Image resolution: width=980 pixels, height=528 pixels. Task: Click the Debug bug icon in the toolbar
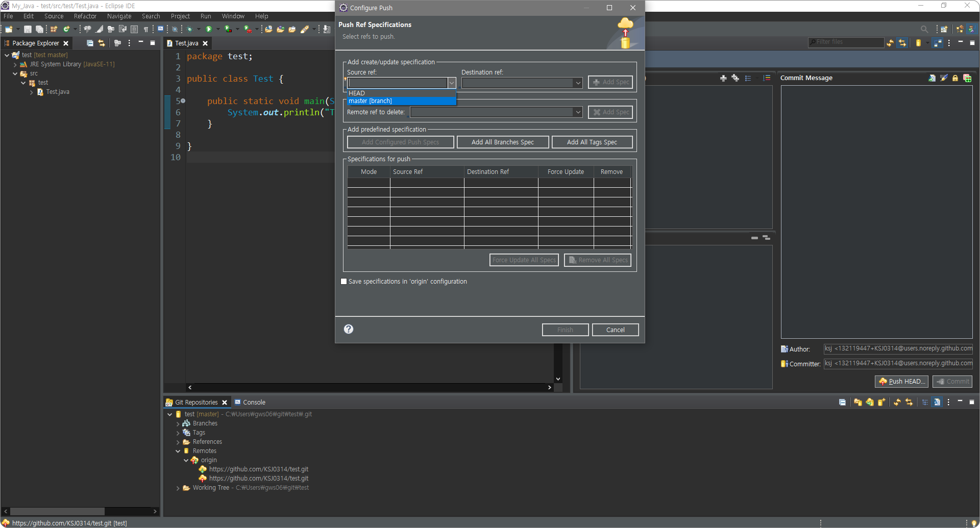point(189,29)
